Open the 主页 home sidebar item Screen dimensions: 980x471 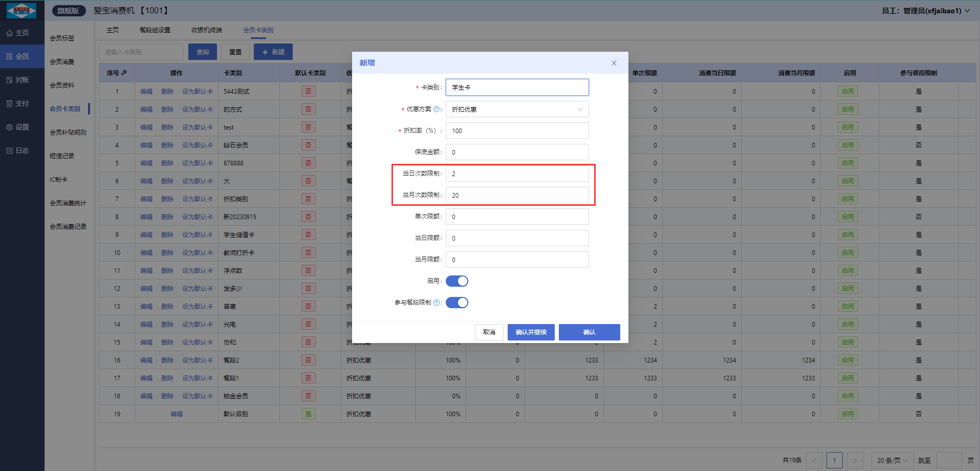[22, 33]
